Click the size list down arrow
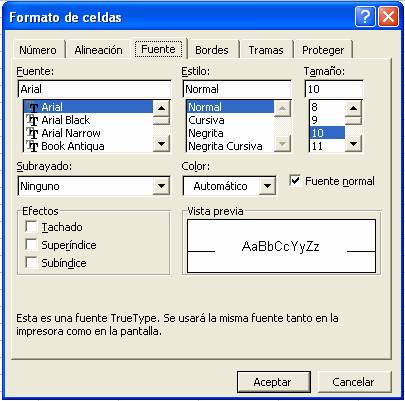The image size is (405, 401). (x=353, y=144)
